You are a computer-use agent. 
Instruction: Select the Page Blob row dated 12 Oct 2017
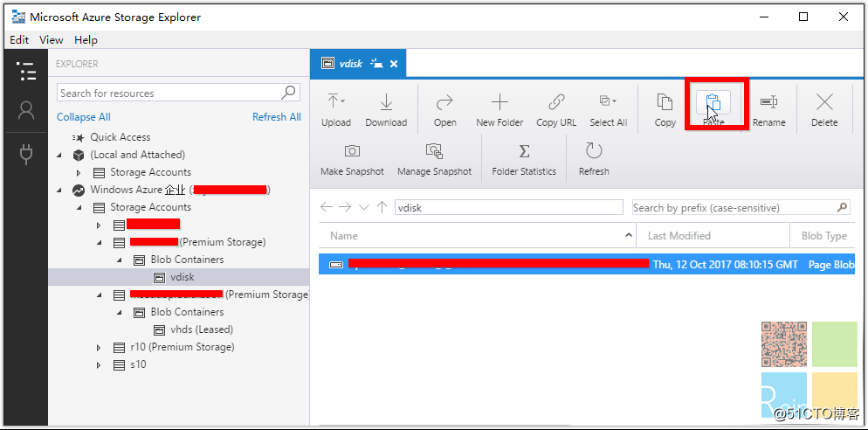pos(587,265)
